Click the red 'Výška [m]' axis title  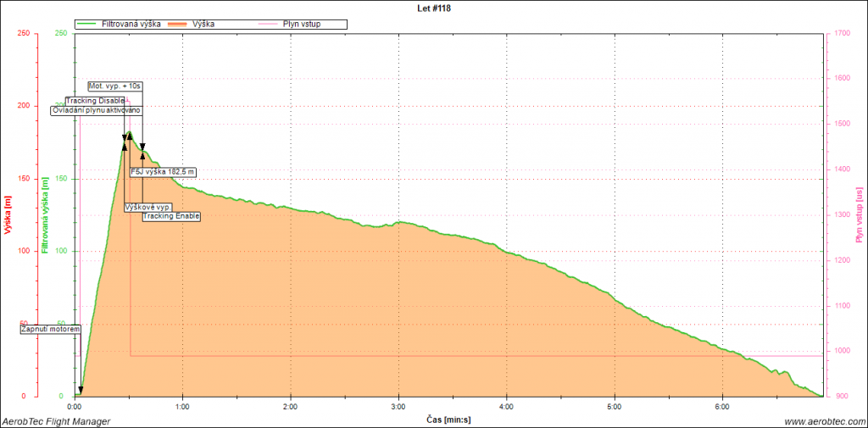pyautogui.click(x=8, y=215)
